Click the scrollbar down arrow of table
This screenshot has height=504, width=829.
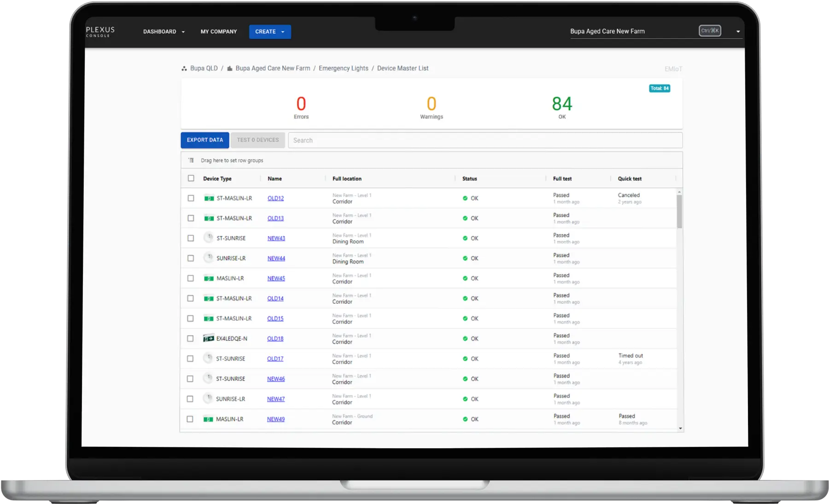pyautogui.click(x=680, y=429)
